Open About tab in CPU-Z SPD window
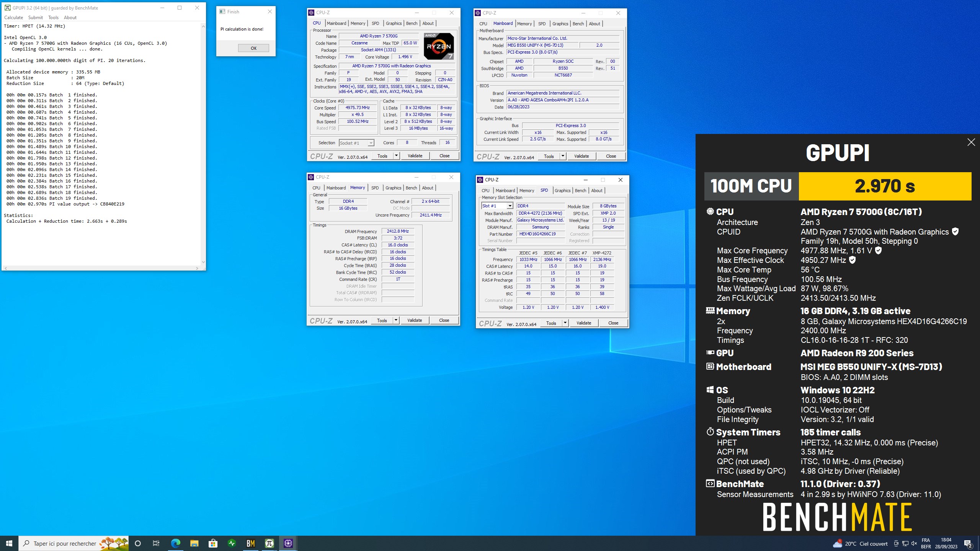Screen dimensions: 980x551 pos(596,191)
